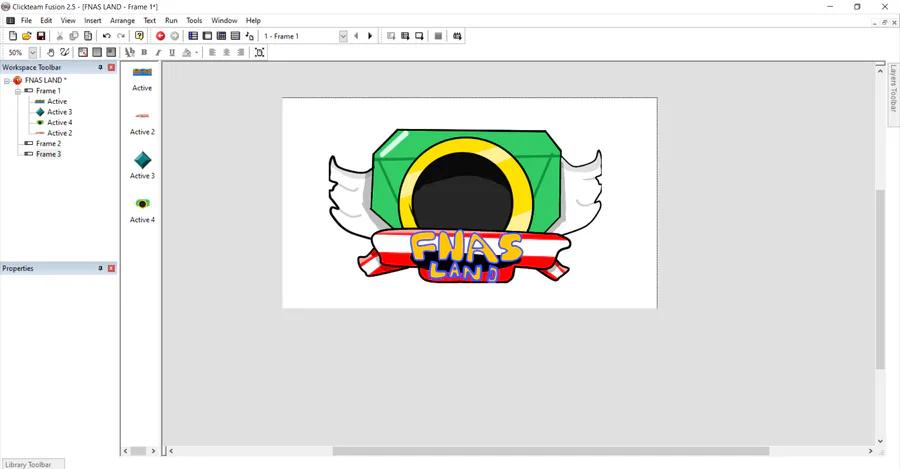Toggle the Show Grid icon
The width and height of the screenshot is (900, 469).
[83, 52]
